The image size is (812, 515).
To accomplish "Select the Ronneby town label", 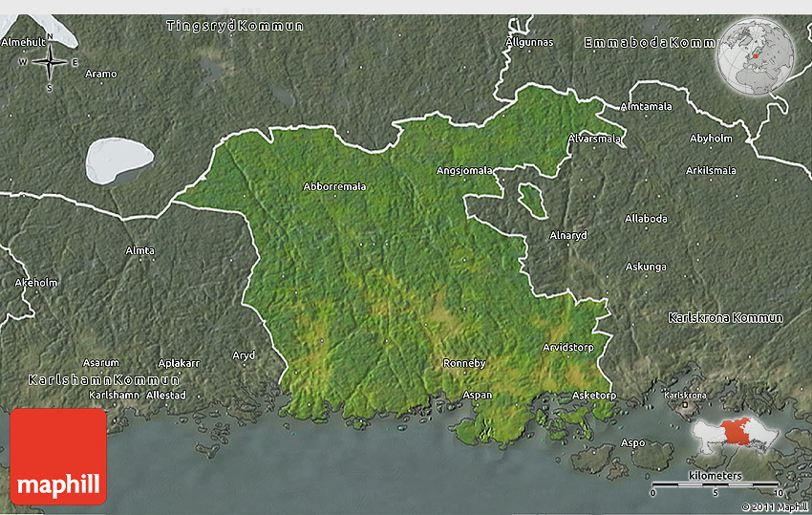I will (464, 363).
